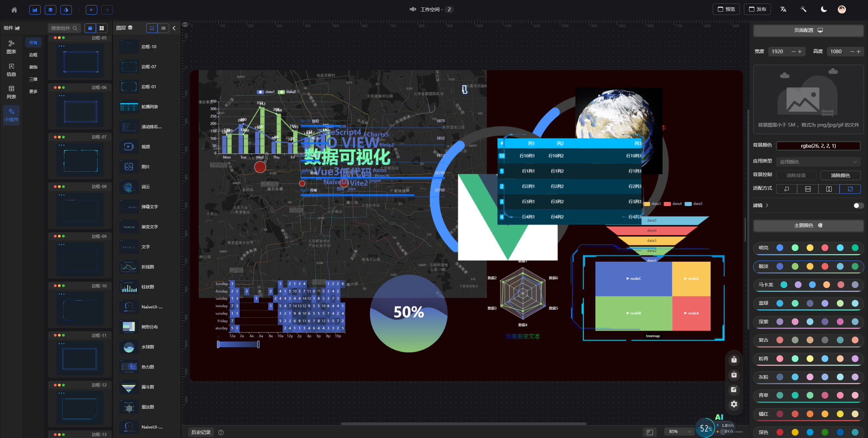Select the 小组件 category in sidebar
The height and width of the screenshot is (438, 868).
pos(11,115)
